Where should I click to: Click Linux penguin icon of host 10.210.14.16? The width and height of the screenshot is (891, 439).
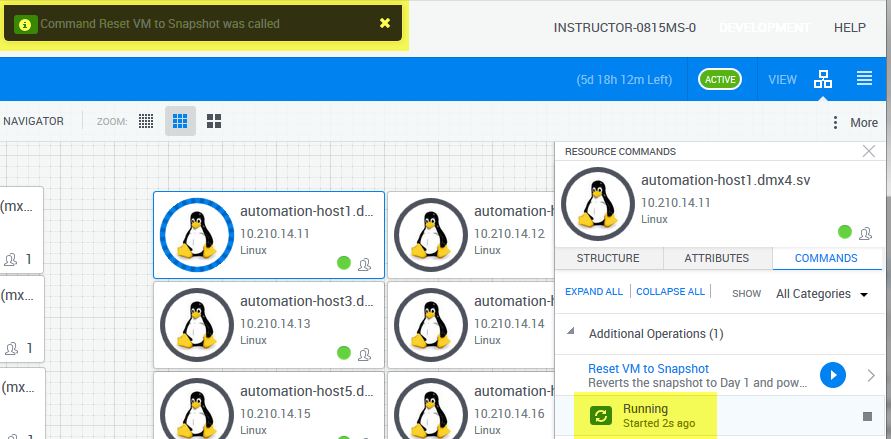click(x=430, y=408)
